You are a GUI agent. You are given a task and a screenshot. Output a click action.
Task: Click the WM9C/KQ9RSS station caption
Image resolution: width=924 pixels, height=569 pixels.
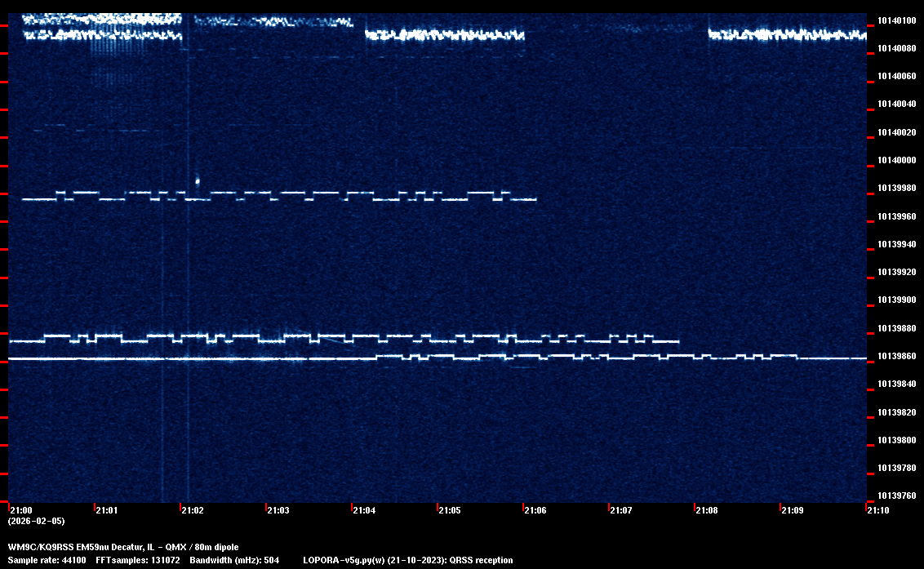tap(123, 546)
